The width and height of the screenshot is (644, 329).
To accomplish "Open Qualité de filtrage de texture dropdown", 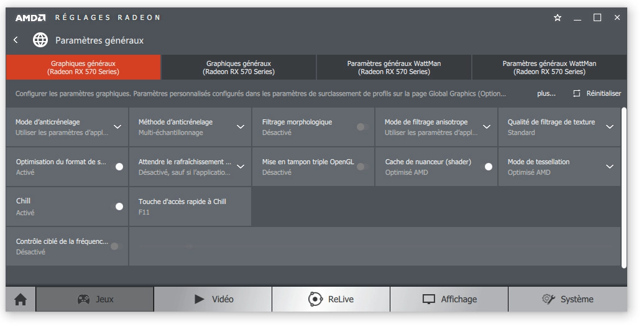I will coord(610,127).
